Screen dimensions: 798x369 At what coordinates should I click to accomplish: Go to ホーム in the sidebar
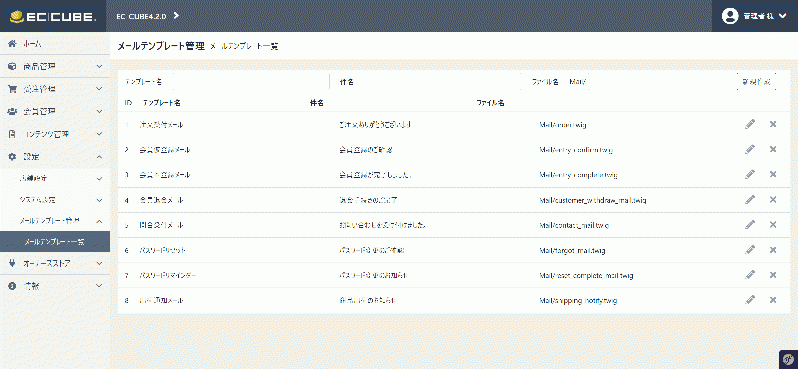pyautogui.click(x=32, y=44)
